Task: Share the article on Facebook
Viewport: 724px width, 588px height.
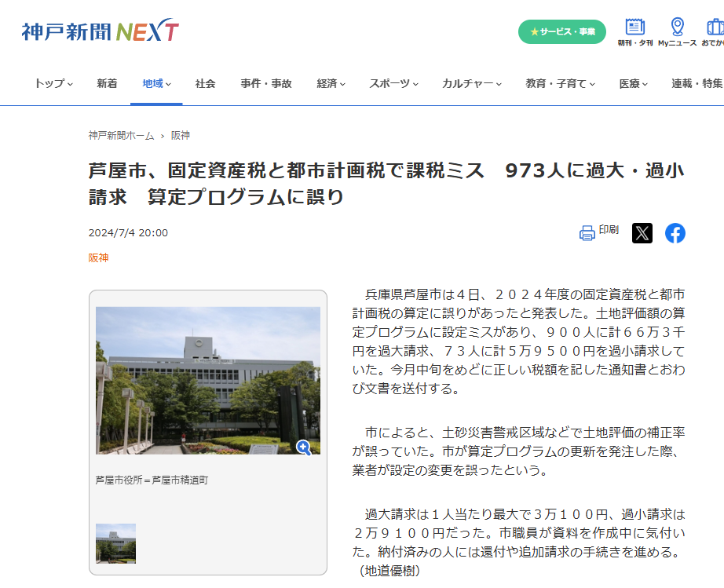Action: (x=675, y=233)
